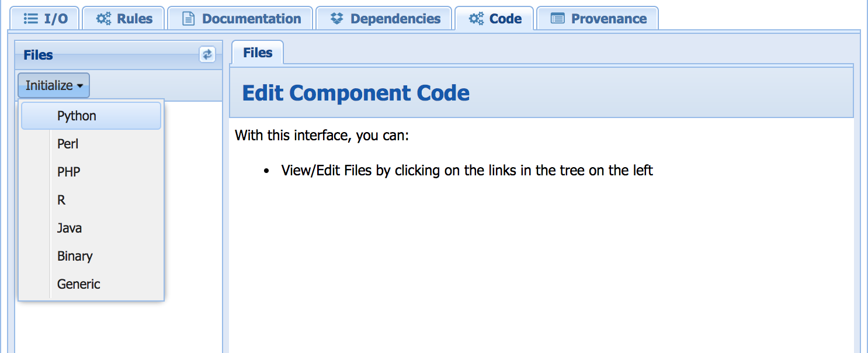Pick PHP from the language list
The width and height of the screenshot is (868, 353).
coord(68,172)
